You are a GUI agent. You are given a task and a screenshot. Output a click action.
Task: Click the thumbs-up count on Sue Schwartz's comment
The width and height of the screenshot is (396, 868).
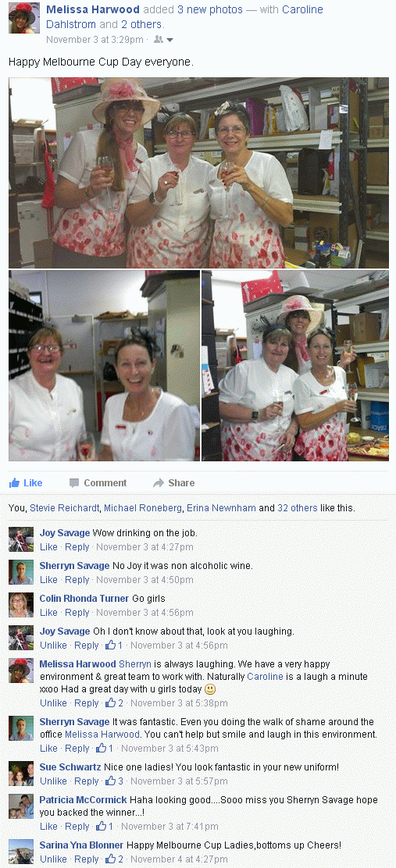[115, 781]
